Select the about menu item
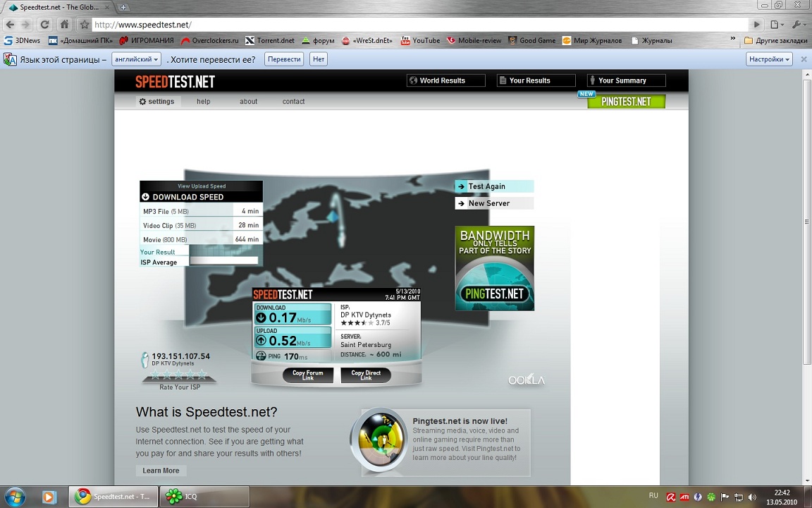This screenshot has height=508, width=812. tap(248, 102)
